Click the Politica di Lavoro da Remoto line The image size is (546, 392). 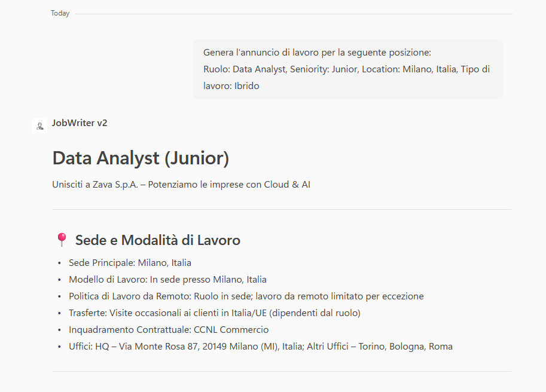246,296
